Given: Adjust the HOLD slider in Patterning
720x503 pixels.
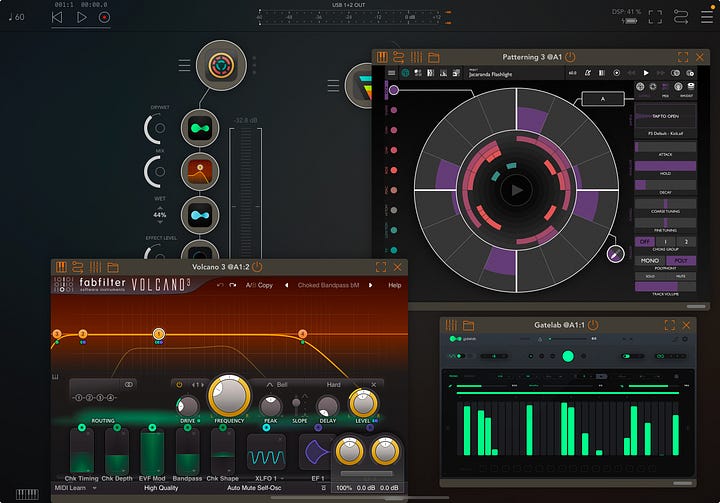Looking at the screenshot, I should point(665,166).
